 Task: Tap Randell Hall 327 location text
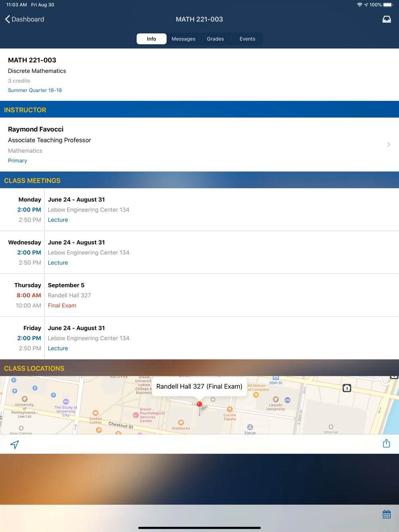point(69,295)
